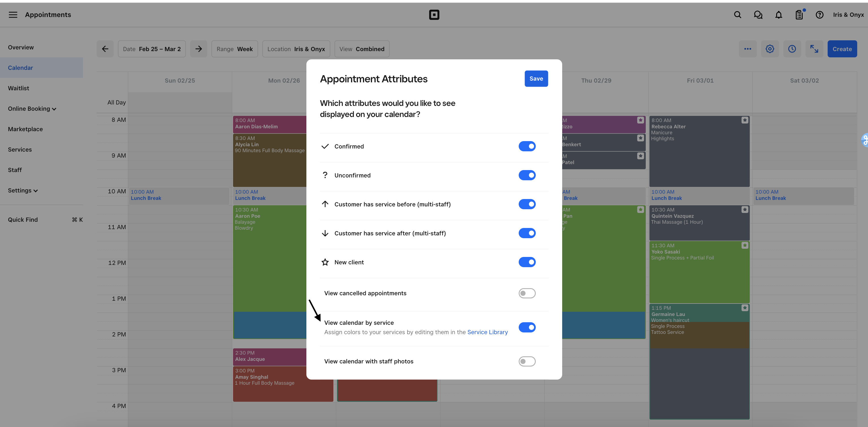The image size is (868, 427).
Task: Expand Settings in sidebar
Action: coord(23,191)
